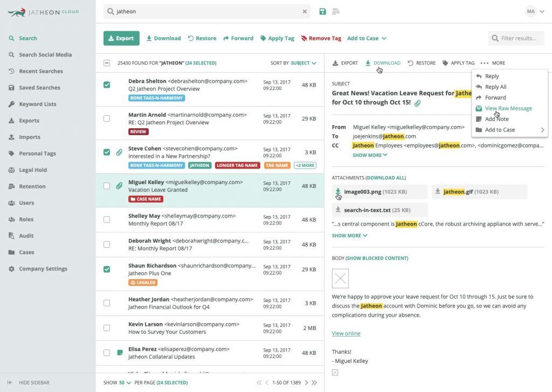
Task: Click the green Export button
Action: 121,38
